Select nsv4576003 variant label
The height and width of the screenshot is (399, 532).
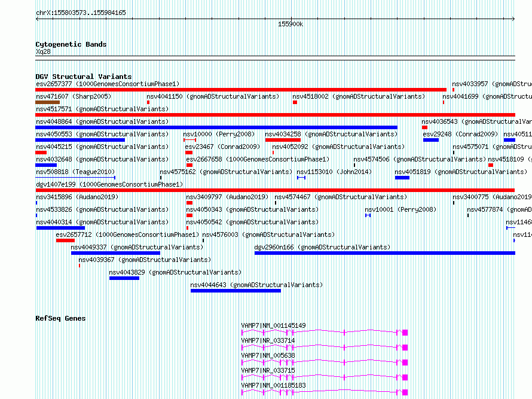click(268, 234)
